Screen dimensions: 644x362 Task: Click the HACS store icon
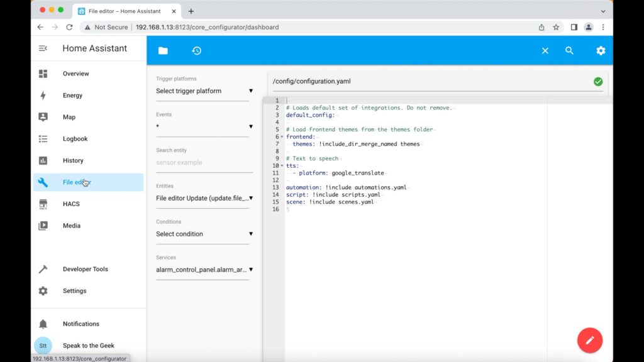43,204
